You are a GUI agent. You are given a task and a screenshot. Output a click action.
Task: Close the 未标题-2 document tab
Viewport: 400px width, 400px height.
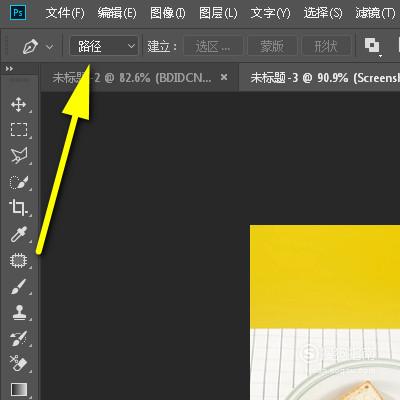(224, 77)
